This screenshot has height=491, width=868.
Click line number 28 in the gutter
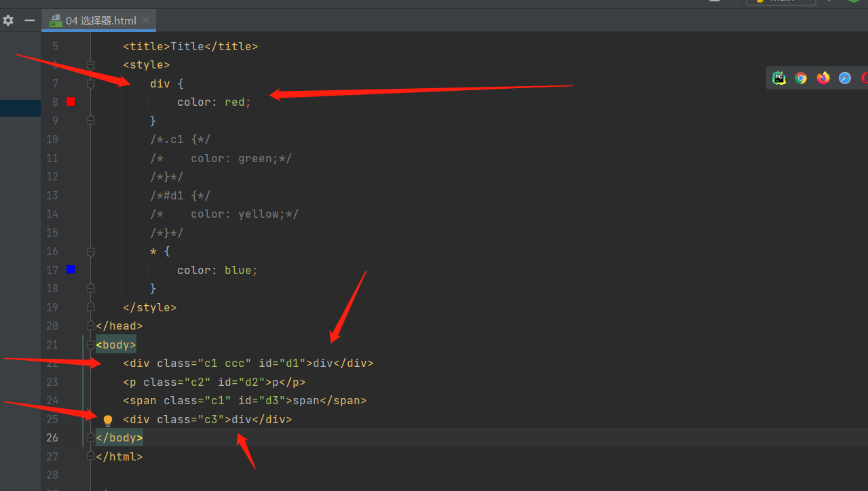[x=52, y=475]
